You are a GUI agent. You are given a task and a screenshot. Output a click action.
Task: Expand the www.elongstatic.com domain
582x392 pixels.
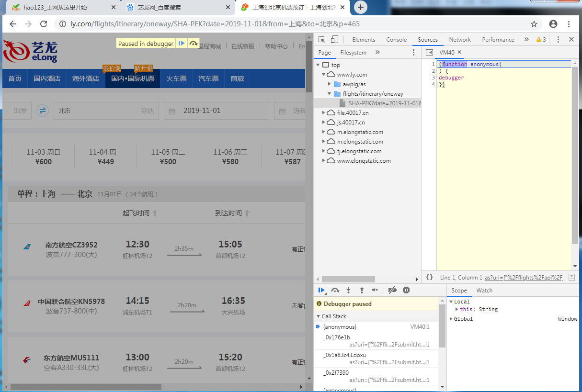point(323,161)
